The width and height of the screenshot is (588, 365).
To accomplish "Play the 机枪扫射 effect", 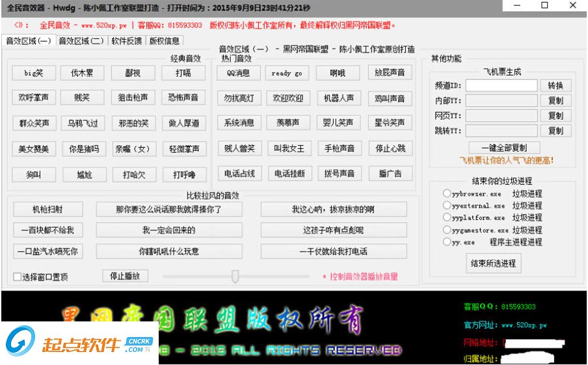I will click(x=48, y=210).
